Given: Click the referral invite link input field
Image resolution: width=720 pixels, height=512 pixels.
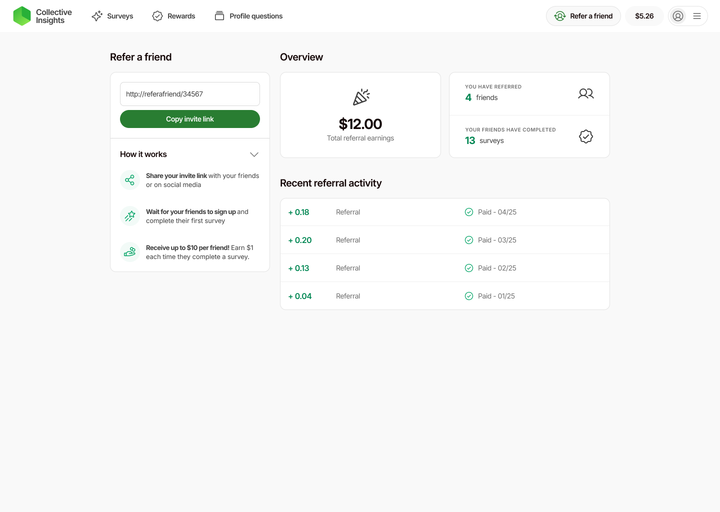Looking at the screenshot, I should coord(190,94).
